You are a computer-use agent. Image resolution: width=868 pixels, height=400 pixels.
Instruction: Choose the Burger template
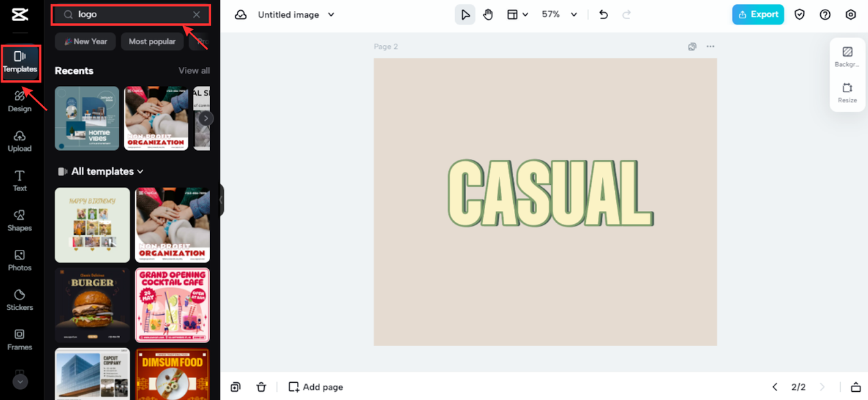coord(92,305)
